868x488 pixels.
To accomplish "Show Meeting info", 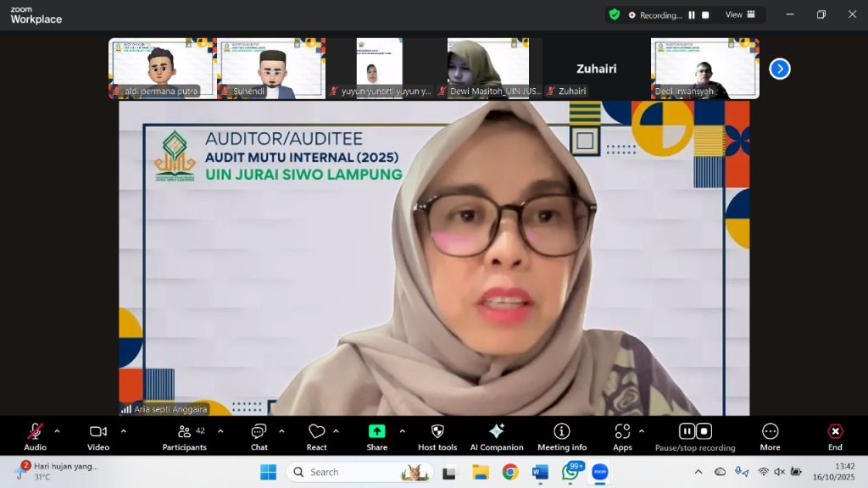I will point(561,436).
